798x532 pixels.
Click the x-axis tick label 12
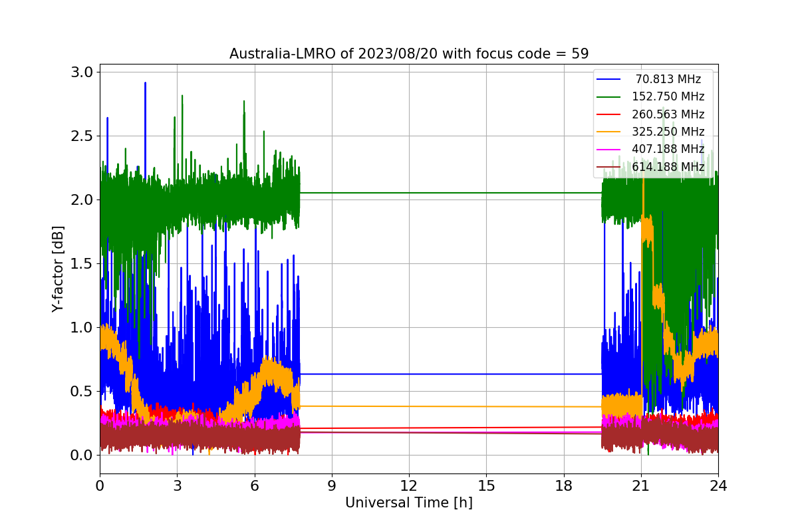point(409,486)
